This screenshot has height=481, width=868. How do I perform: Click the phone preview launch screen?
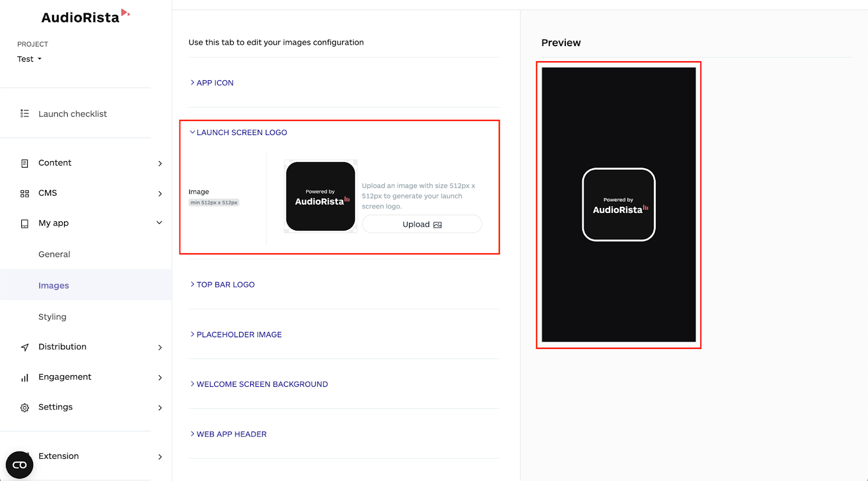(x=618, y=204)
